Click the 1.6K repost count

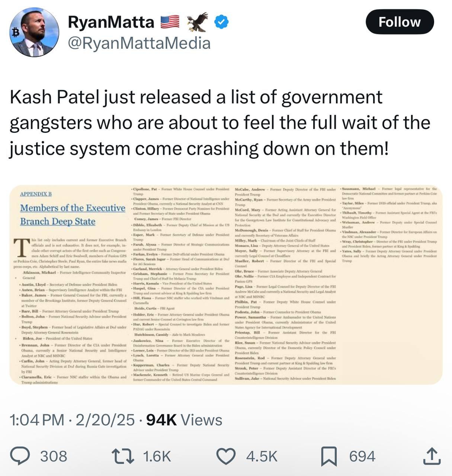coord(157,456)
